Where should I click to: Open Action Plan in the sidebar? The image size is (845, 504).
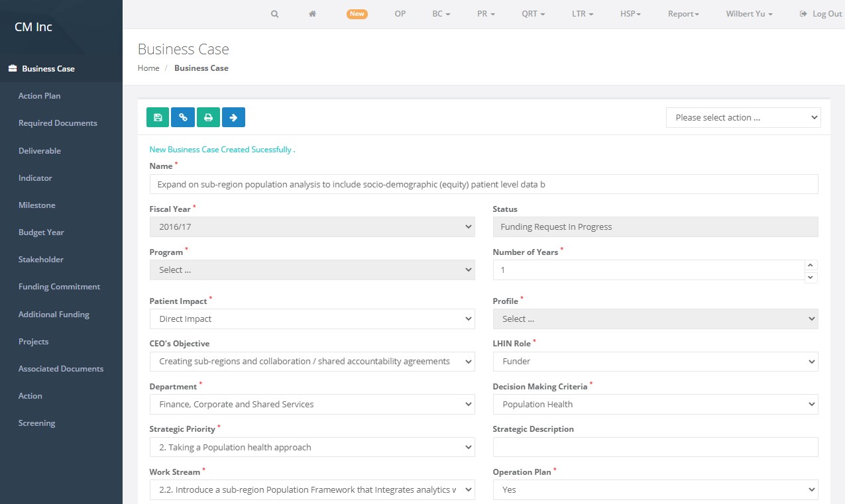(x=39, y=96)
